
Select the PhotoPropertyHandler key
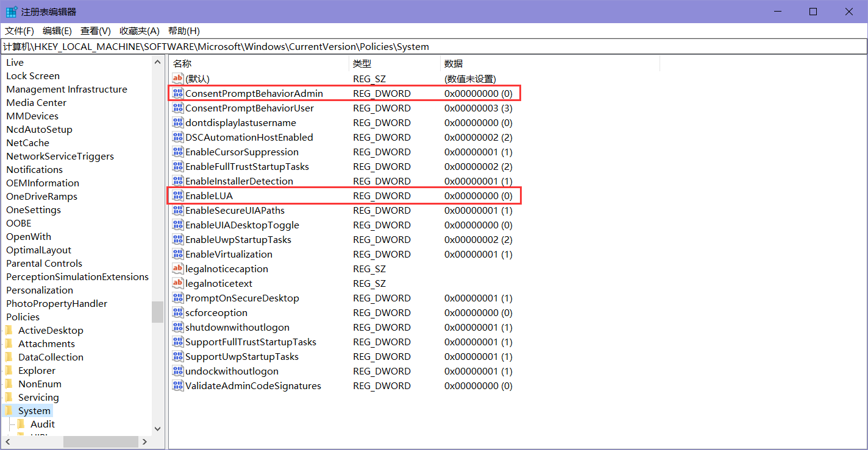coord(57,304)
